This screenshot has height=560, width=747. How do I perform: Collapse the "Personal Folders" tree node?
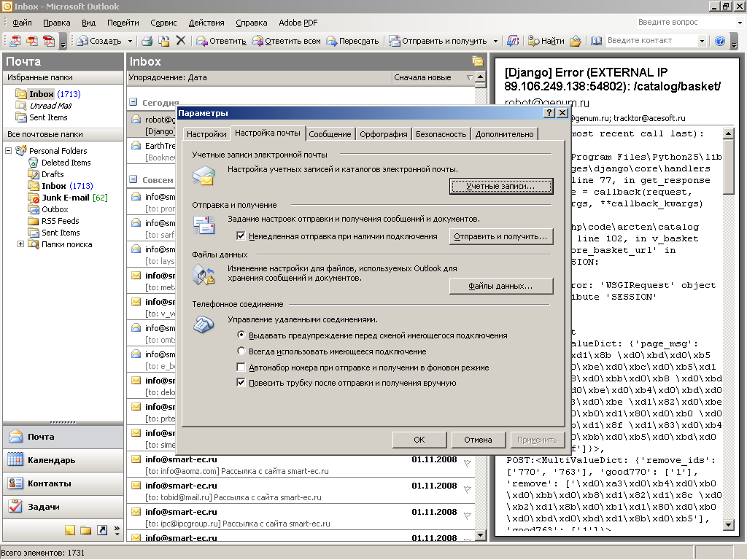click(x=9, y=151)
